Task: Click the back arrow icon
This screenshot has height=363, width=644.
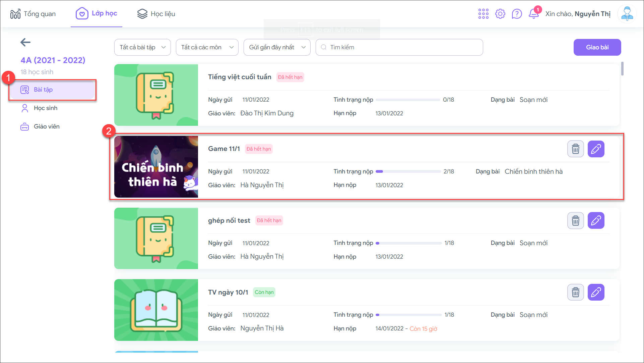Action: pyautogui.click(x=25, y=42)
